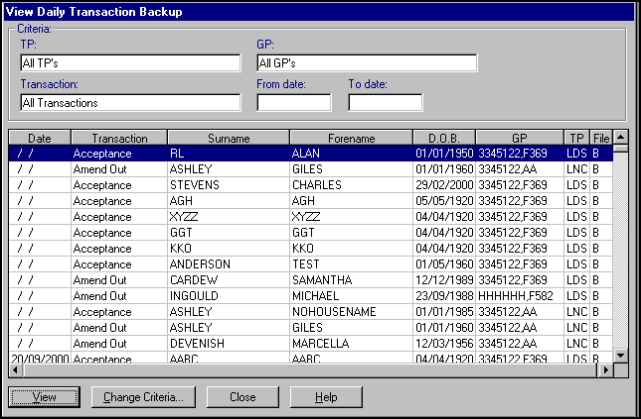Select the Transaction criteria field
The height and width of the screenshot is (419, 641).
[x=130, y=102]
